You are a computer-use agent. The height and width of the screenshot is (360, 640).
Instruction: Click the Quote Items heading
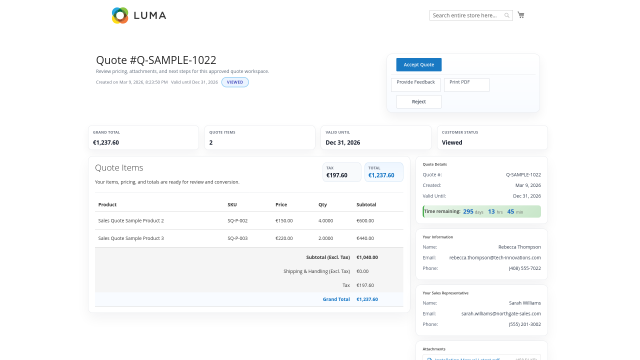coord(119,168)
